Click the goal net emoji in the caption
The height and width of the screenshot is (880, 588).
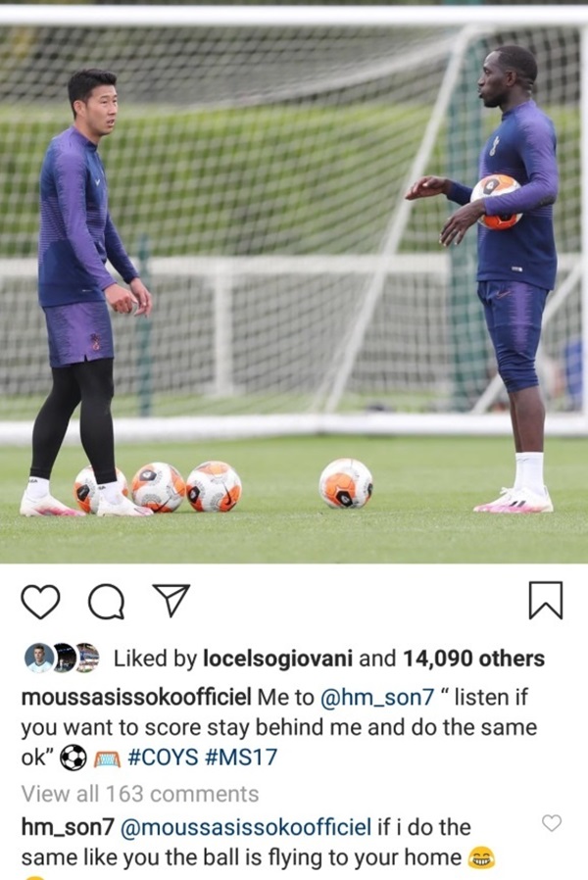[107, 758]
